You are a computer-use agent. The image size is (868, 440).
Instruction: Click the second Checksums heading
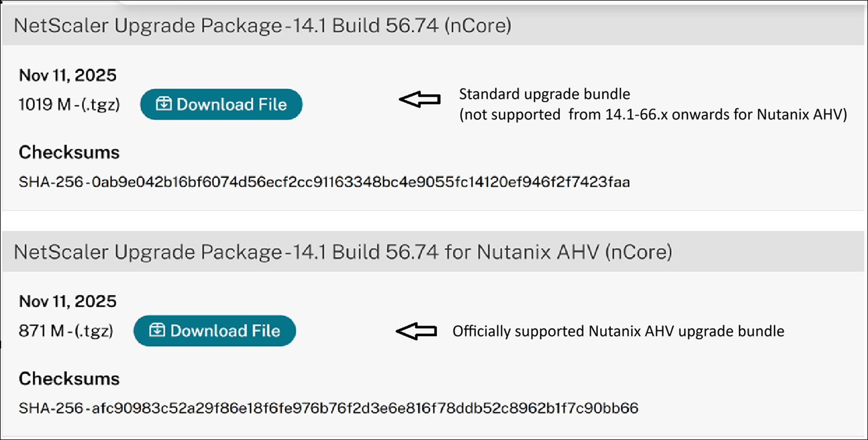tap(69, 378)
